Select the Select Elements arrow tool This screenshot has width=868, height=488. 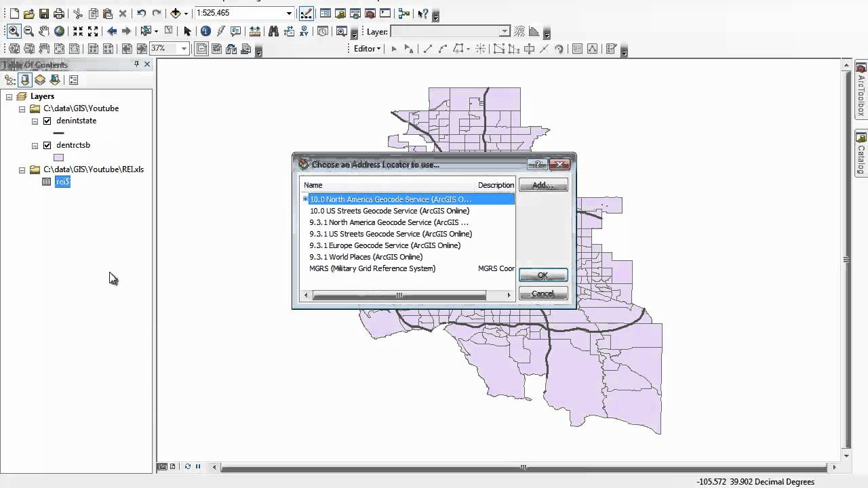(x=188, y=31)
